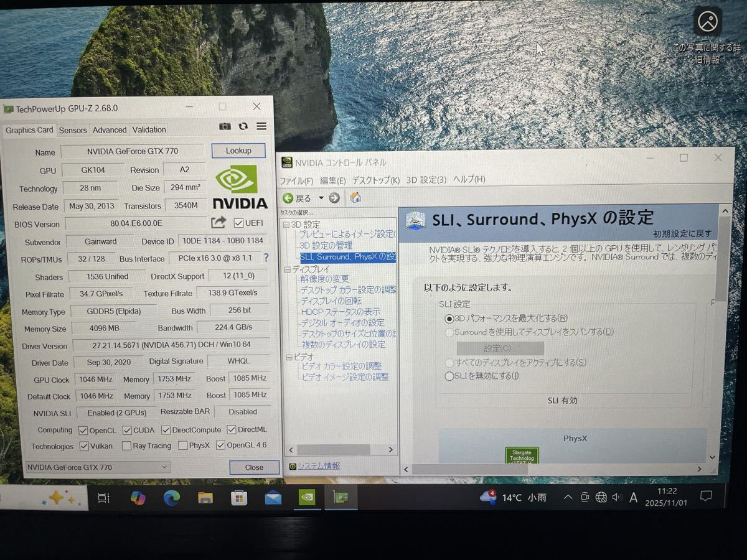Viewport: 747px width, 560px height.
Task: Open the photo details icon at top right
Action: (708, 23)
